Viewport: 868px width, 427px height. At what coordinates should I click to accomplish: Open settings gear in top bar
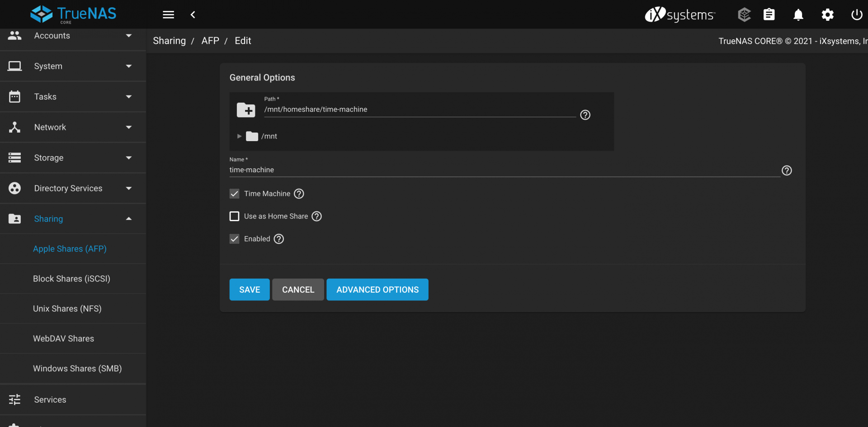(x=827, y=15)
